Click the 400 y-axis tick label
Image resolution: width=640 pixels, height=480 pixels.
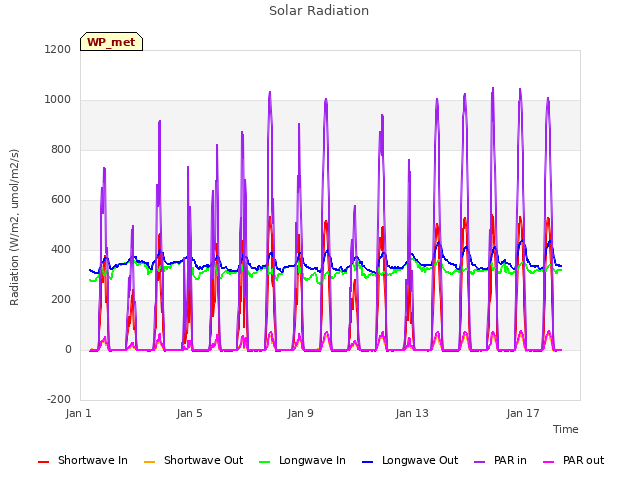[61, 249]
